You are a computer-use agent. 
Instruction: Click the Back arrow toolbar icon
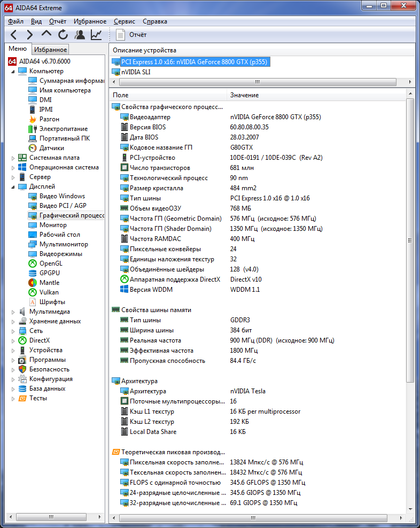pyautogui.click(x=13, y=35)
